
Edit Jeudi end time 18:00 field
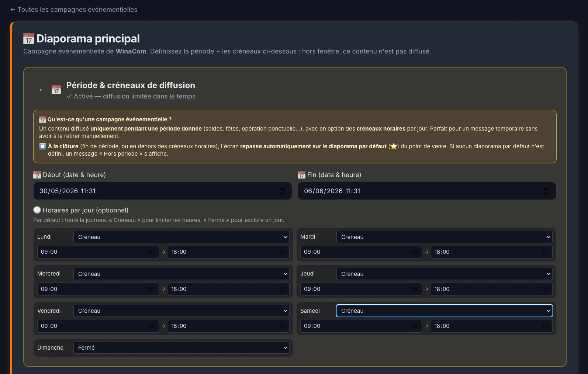[x=491, y=289]
